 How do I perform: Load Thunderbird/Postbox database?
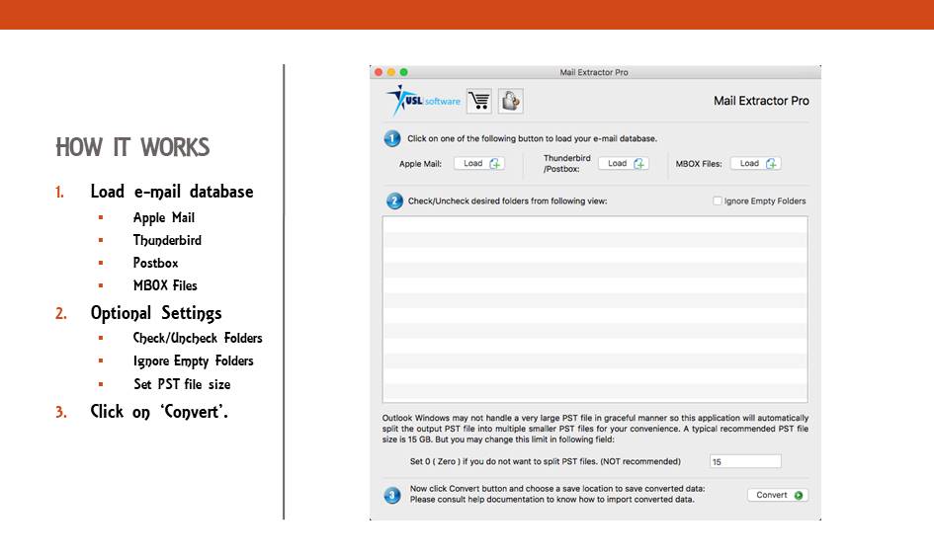pos(624,163)
